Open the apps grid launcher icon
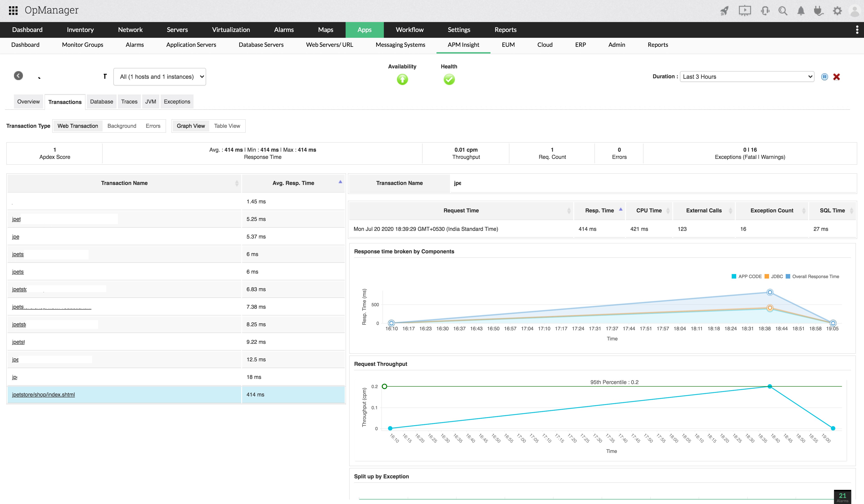864x504 pixels. point(13,10)
